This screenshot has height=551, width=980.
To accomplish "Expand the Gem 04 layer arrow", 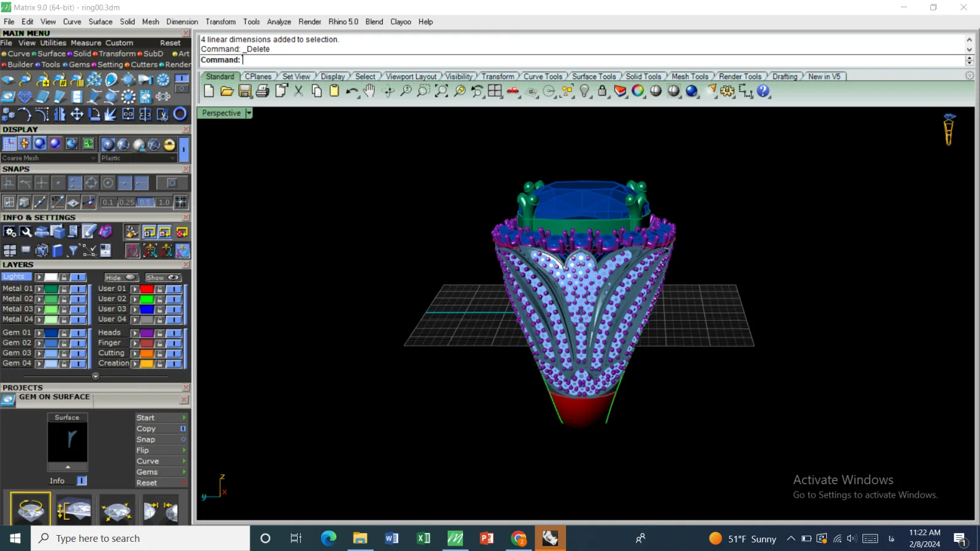I will [39, 364].
